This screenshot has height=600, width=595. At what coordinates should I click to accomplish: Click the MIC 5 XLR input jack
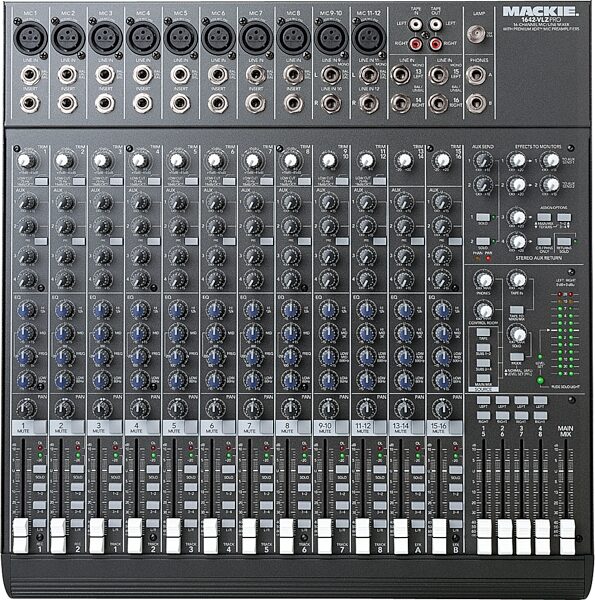(181, 39)
